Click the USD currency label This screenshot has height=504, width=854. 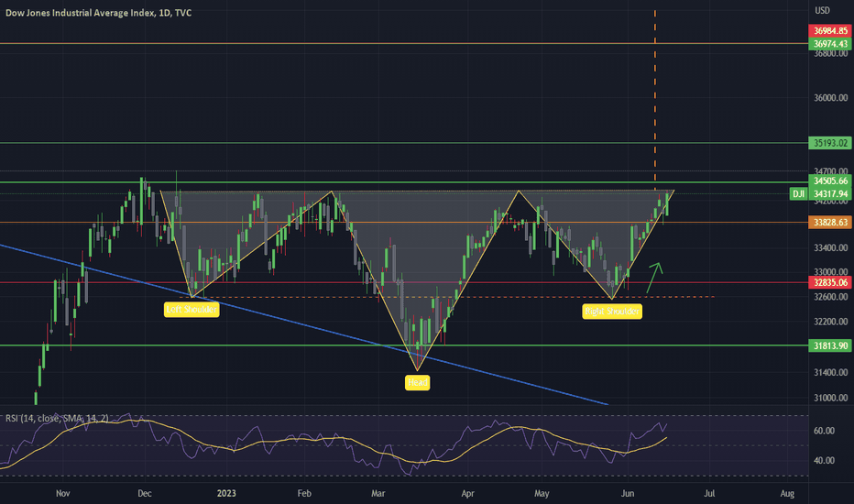pos(822,10)
